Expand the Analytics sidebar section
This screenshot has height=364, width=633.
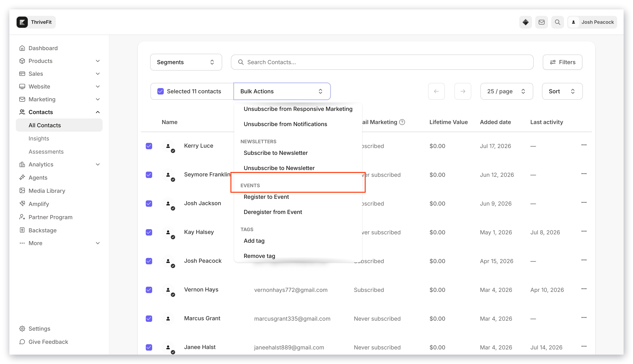coord(98,164)
